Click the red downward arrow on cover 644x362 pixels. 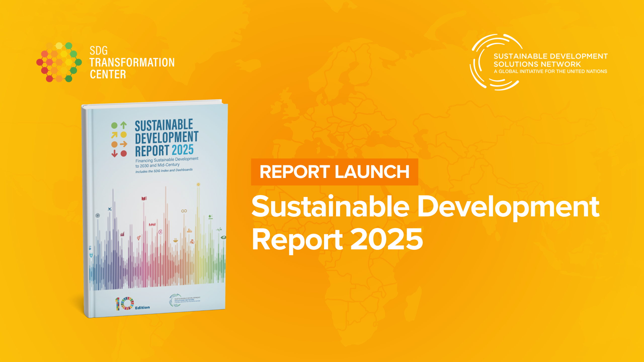point(114,153)
